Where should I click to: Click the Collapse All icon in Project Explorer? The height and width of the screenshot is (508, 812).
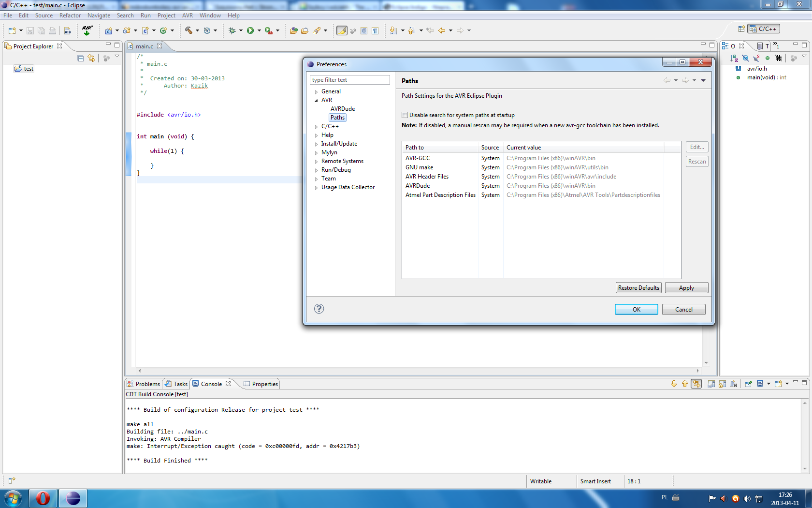click(x=81, y=58)
